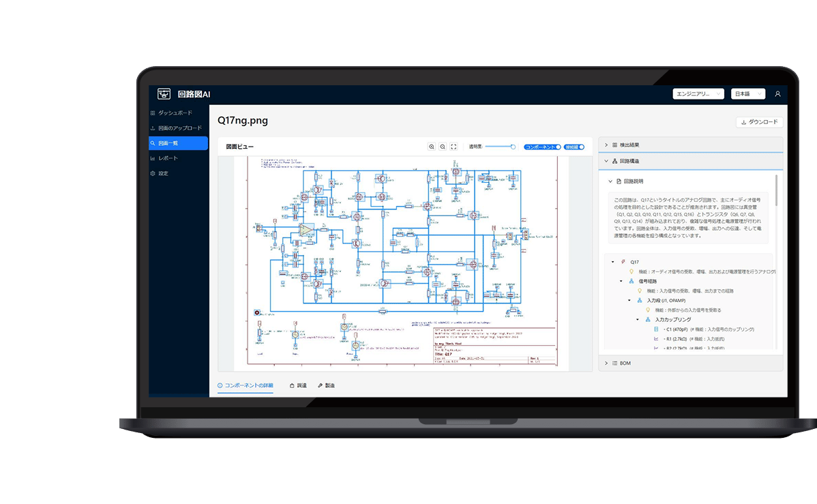Open 設定 in the sidebar
This screenshot has height=504, width=817.
tap(163, 173)
